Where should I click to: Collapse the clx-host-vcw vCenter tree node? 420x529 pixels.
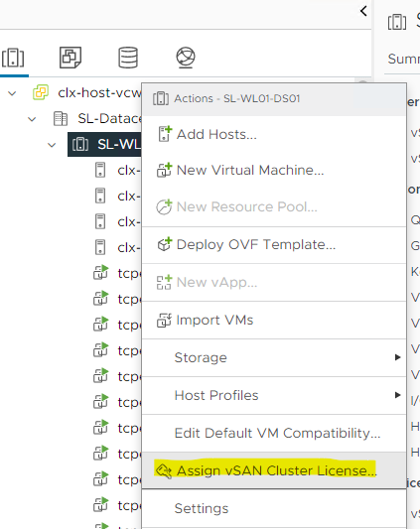pos(12,93)
